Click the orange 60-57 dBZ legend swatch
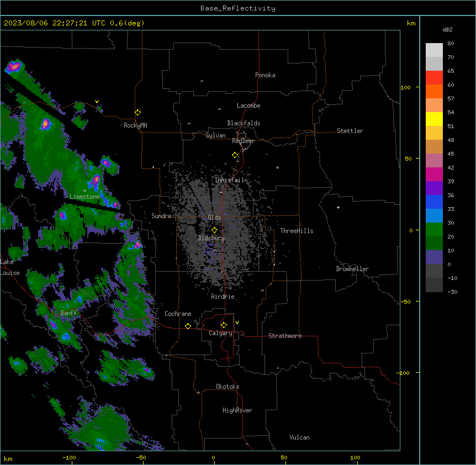 point(434,91)
